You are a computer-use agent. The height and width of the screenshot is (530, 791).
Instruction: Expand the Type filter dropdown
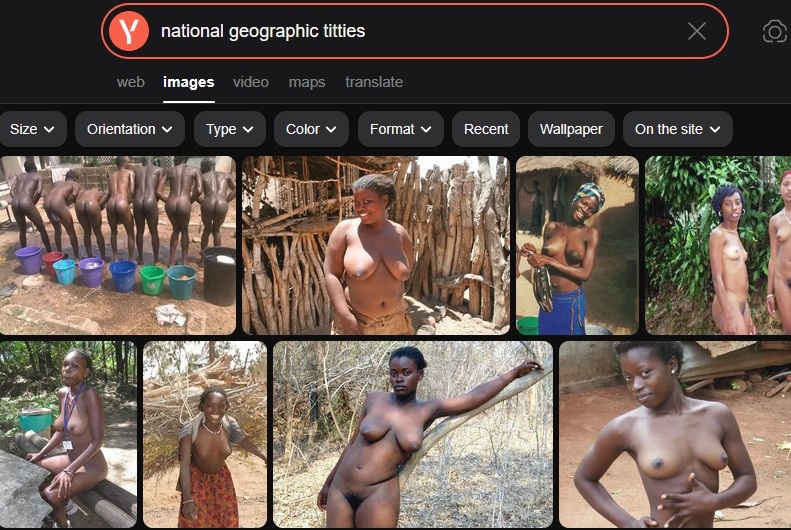(x=230, y=129)
